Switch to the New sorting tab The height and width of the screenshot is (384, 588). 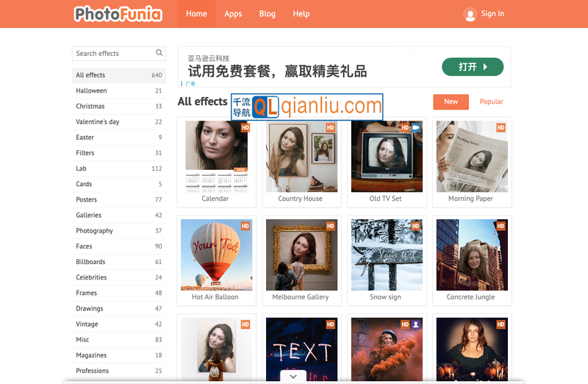pyautogui.click(x=451, y=102)
